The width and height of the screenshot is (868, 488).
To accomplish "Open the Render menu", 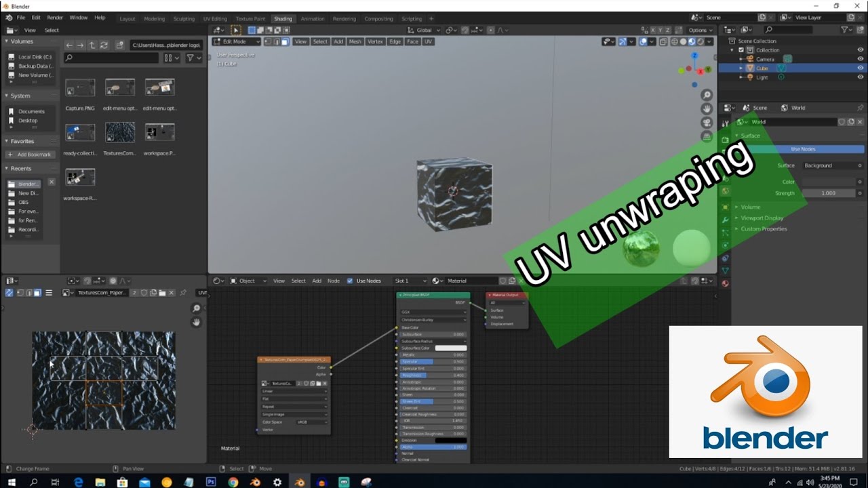I will tap(55, 18).
